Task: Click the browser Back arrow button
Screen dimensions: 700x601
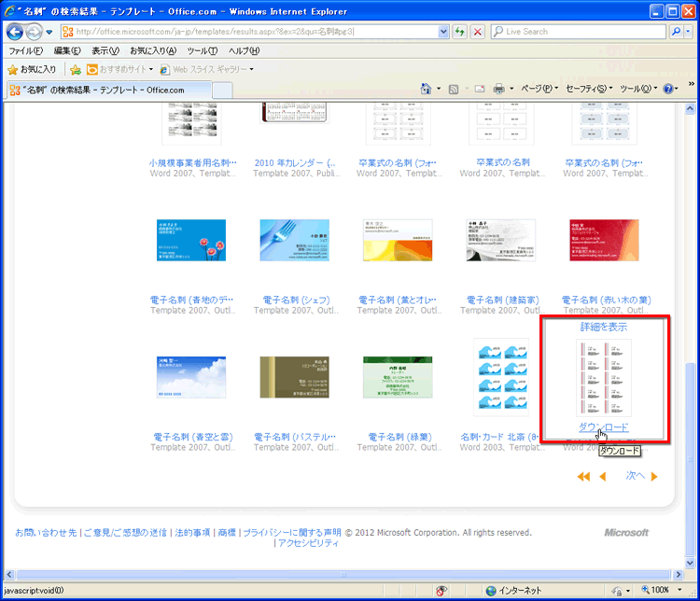Action: pos(15,32)
